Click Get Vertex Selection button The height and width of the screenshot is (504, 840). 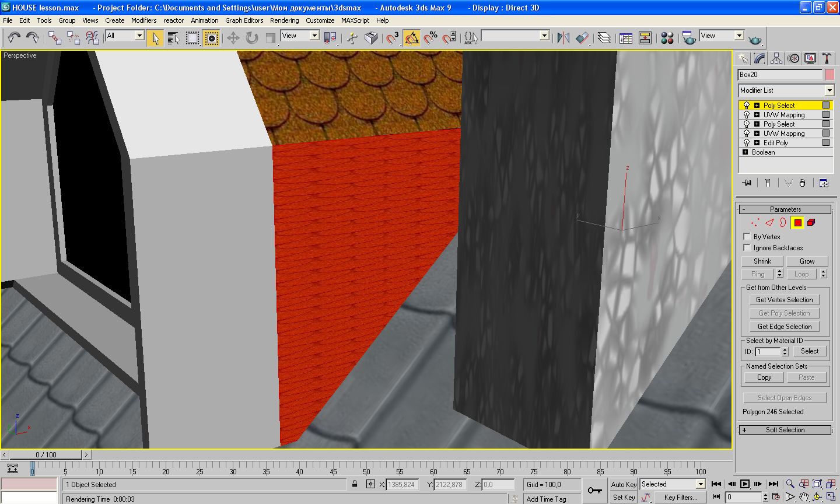[785, 300]
